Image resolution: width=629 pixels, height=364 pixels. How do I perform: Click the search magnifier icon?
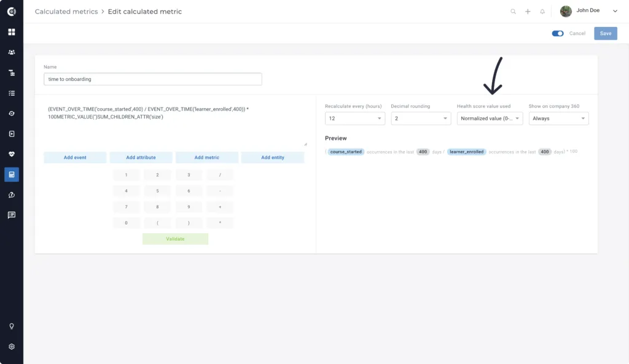(x=513, y=12)
